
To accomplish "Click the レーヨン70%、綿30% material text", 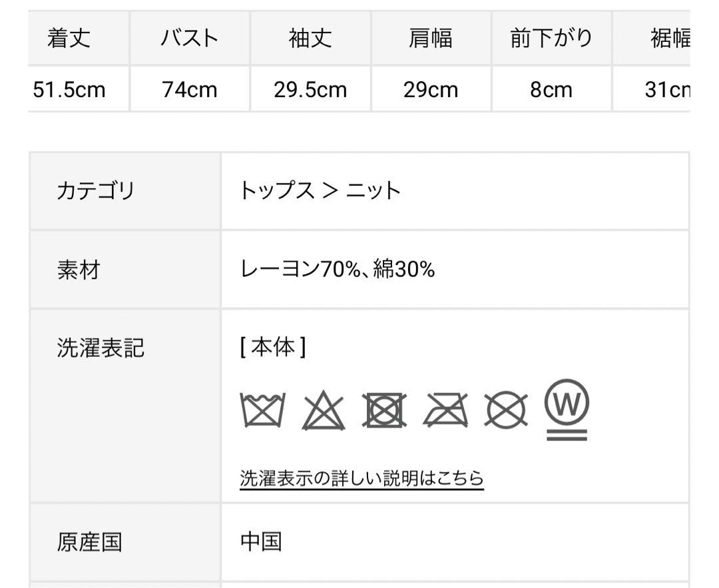I will point(338,269).
